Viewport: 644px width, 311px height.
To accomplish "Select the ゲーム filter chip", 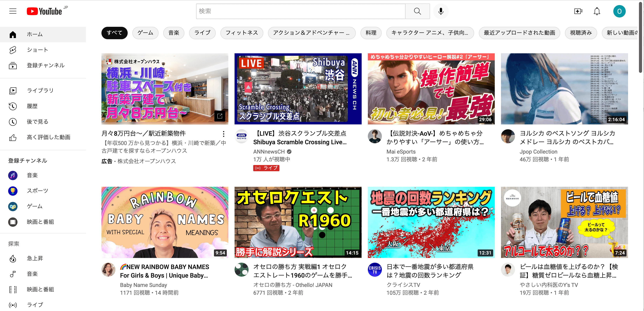I will [x=145, y=33].
